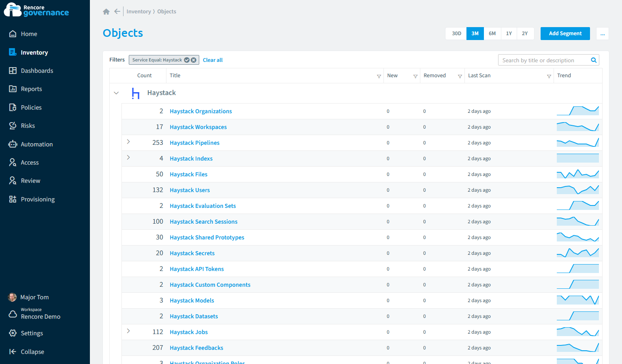Click the Haystack Files trend sparkline
This screenshot has height=364, width=622.
click(578, 174)
